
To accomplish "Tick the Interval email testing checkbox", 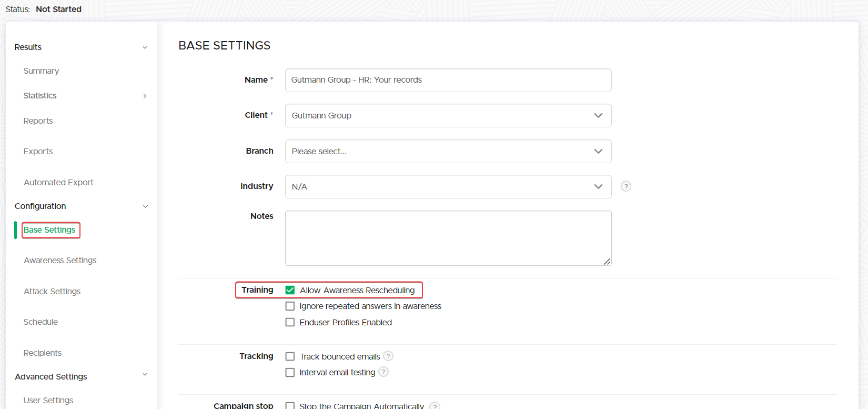I will 290,372.
